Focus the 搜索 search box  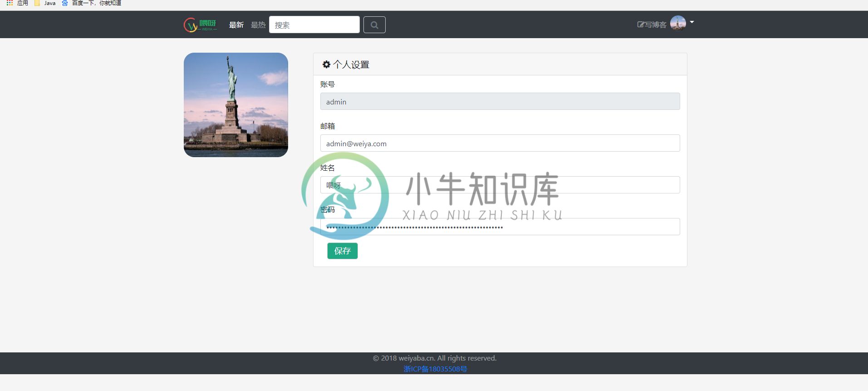click(x=314, y=25)
